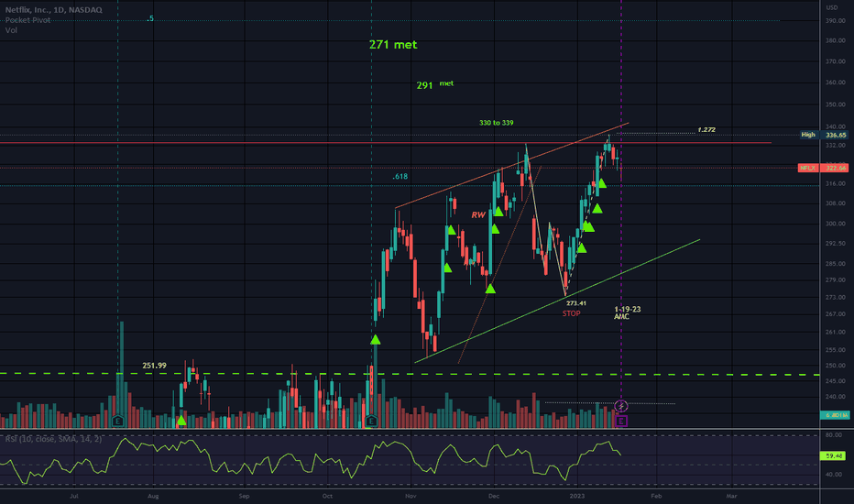Click the July earnings E marker
Image resolution: width=854 pixels, height=504 pixels.
[x=119, y=421]
